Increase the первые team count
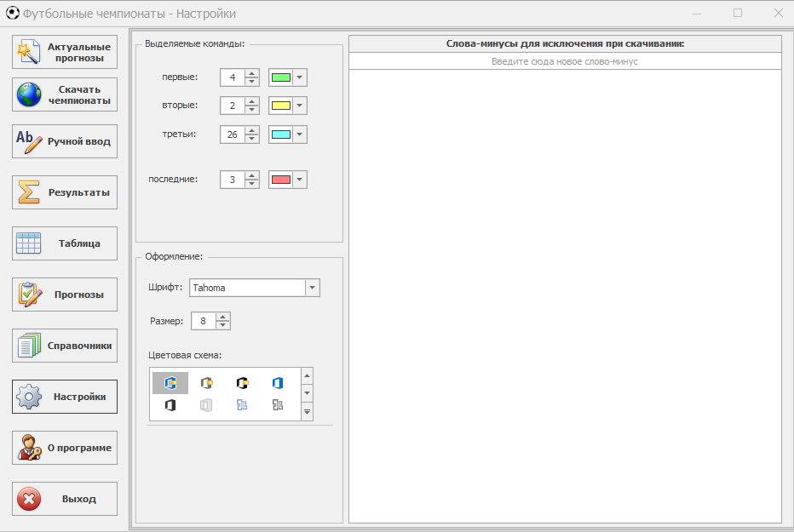The image size is (794, 532). click(x=251, y=73)
